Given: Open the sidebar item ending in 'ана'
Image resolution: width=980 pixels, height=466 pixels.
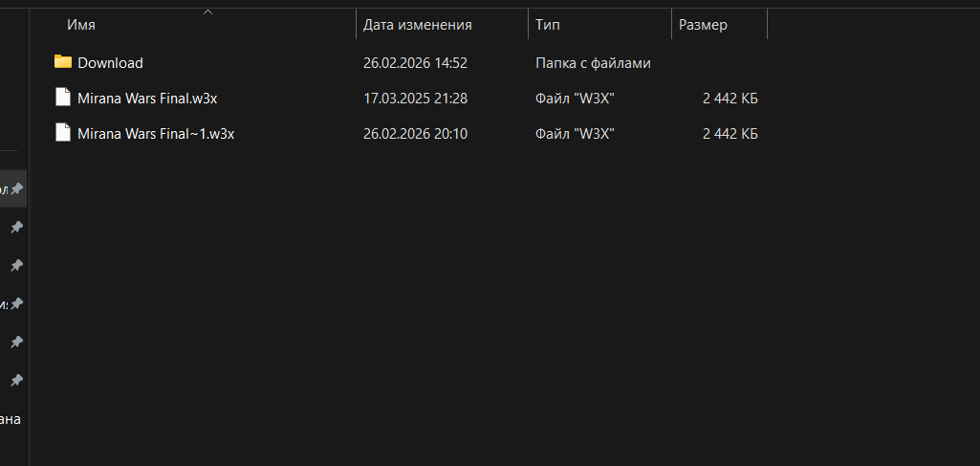Looking at the screenshot, I should pos(10,418).
